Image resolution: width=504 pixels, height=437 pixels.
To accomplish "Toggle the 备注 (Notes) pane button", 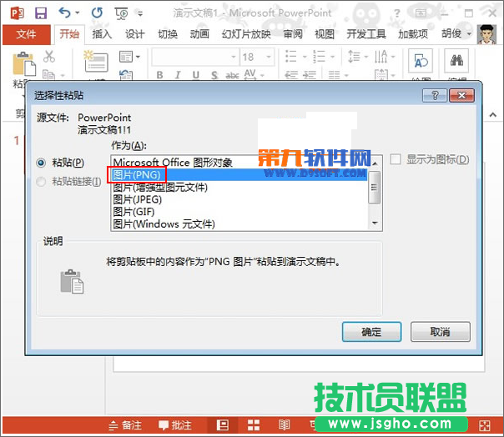I will tap(125, 425).
